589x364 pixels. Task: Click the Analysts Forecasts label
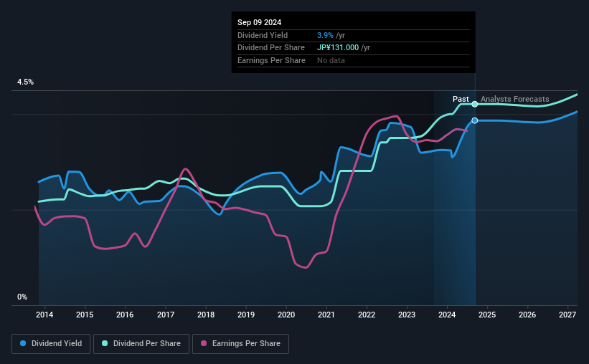tap(514, 99)
